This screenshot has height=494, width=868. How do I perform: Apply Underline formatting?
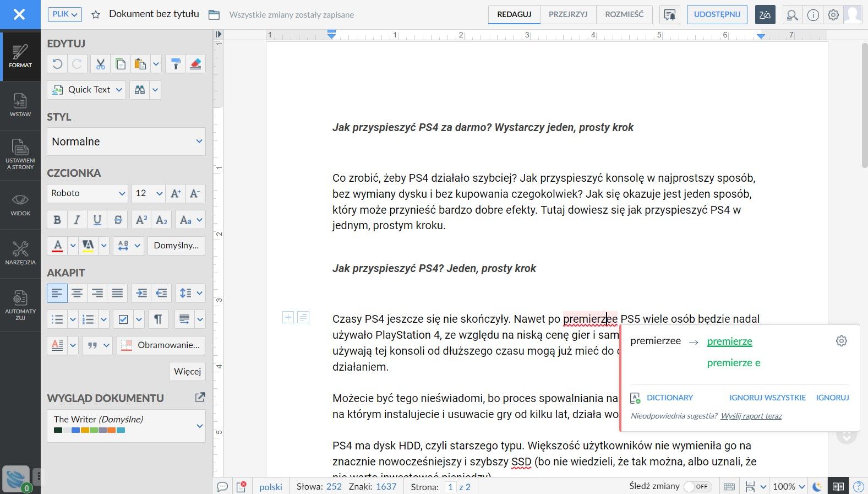97,220
